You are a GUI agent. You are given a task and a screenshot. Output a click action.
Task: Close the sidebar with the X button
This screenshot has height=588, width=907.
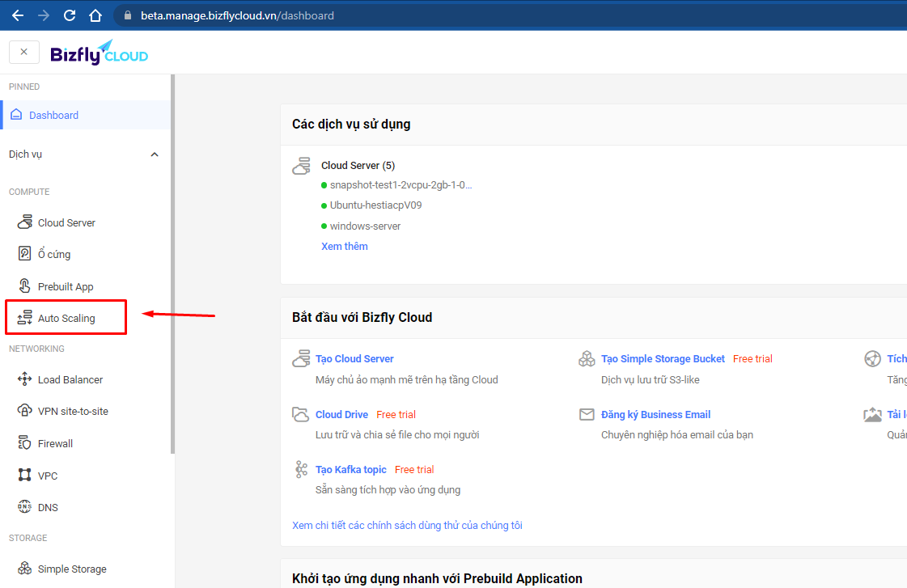tap(23, 52)
